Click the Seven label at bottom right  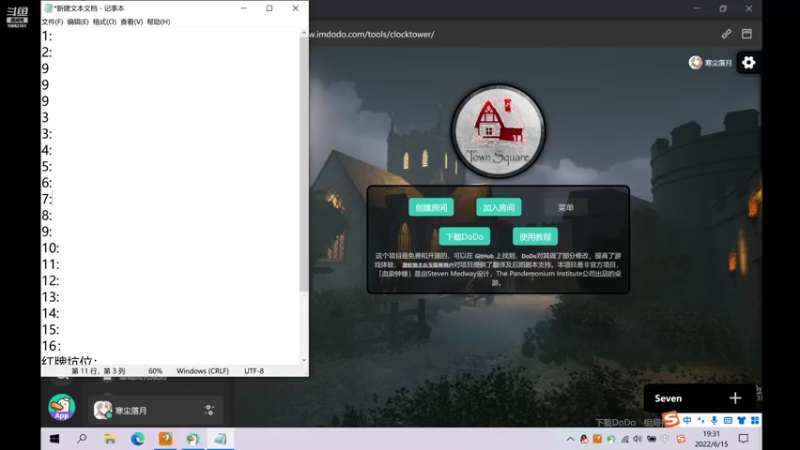[668, 398]
